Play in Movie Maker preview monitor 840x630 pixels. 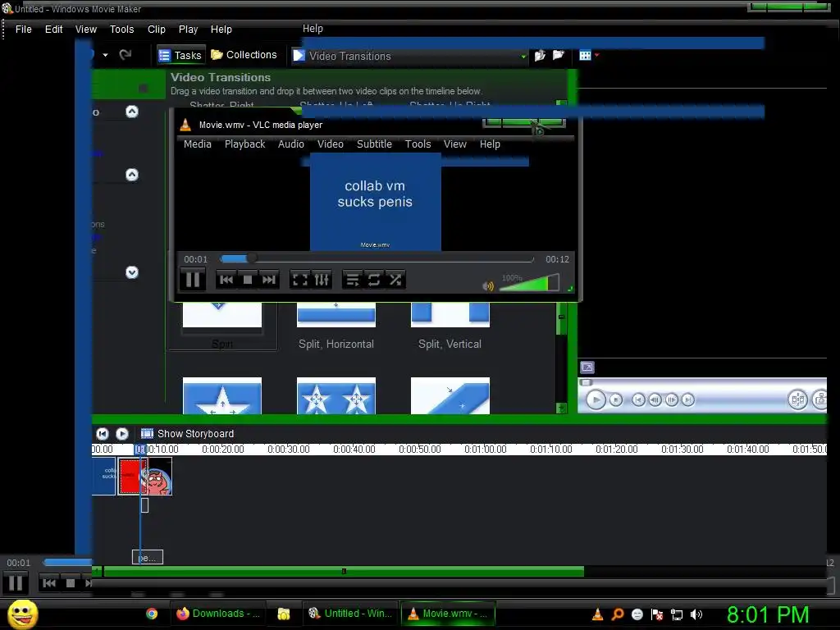point(596,399)
